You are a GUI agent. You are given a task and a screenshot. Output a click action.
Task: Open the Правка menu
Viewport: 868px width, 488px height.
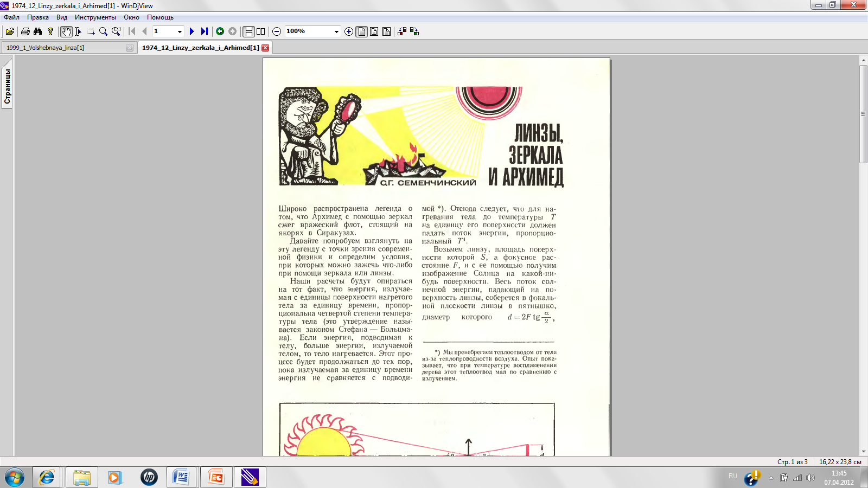38,17
